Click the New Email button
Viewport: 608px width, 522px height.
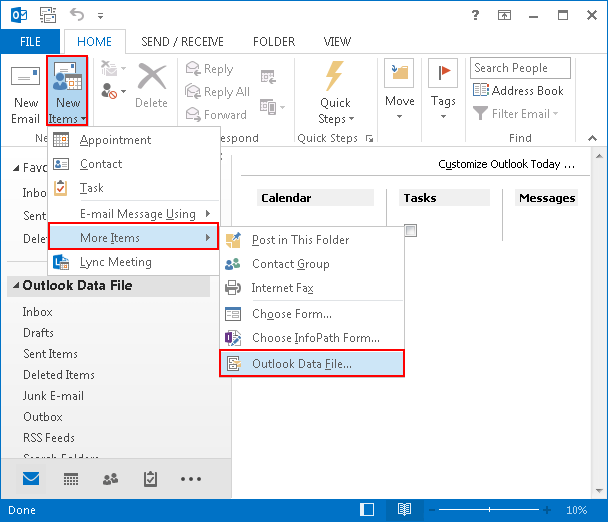(25, 93)
